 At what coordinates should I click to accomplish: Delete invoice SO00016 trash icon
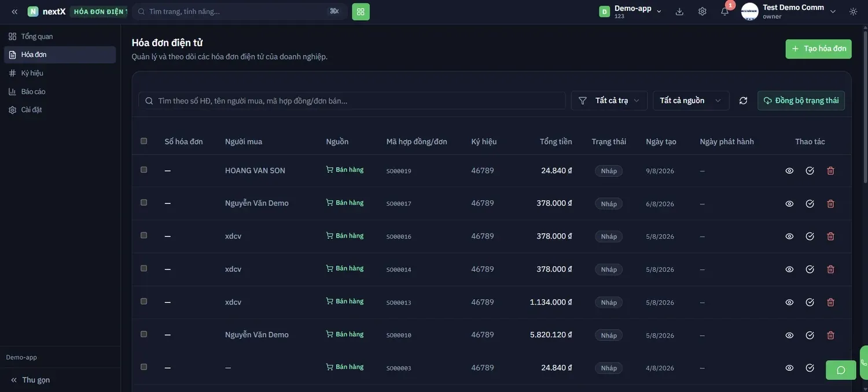(x=830, y=236)
